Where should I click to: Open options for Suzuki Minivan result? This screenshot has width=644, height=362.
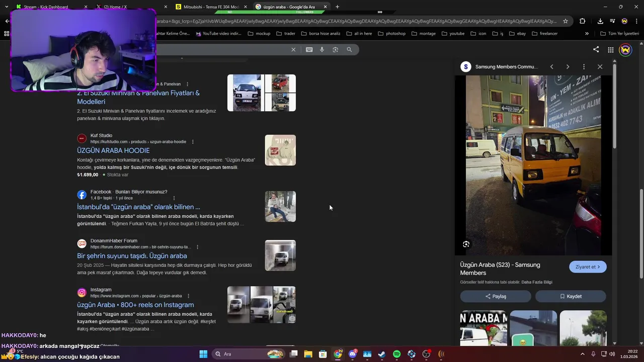click(187, 84)
